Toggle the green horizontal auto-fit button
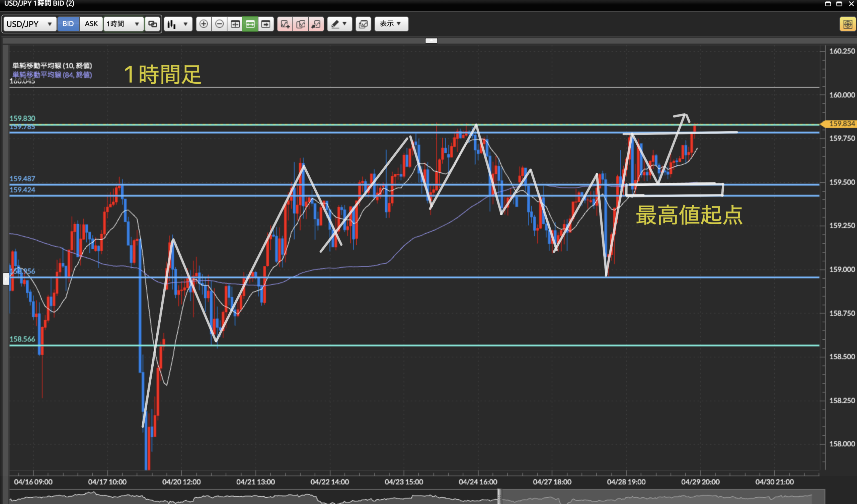857x504 pixels. pyautogui.click(x=250, y=24)
